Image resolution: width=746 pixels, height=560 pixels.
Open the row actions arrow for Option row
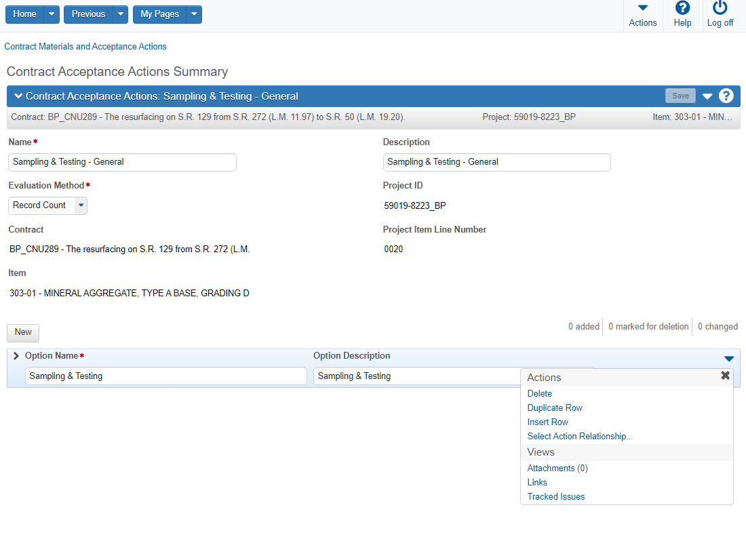click(729, 359)
